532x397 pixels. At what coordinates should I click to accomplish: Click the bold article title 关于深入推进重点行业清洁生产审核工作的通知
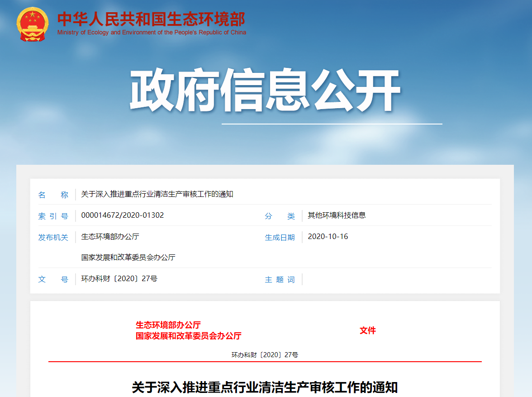(265, 387)
